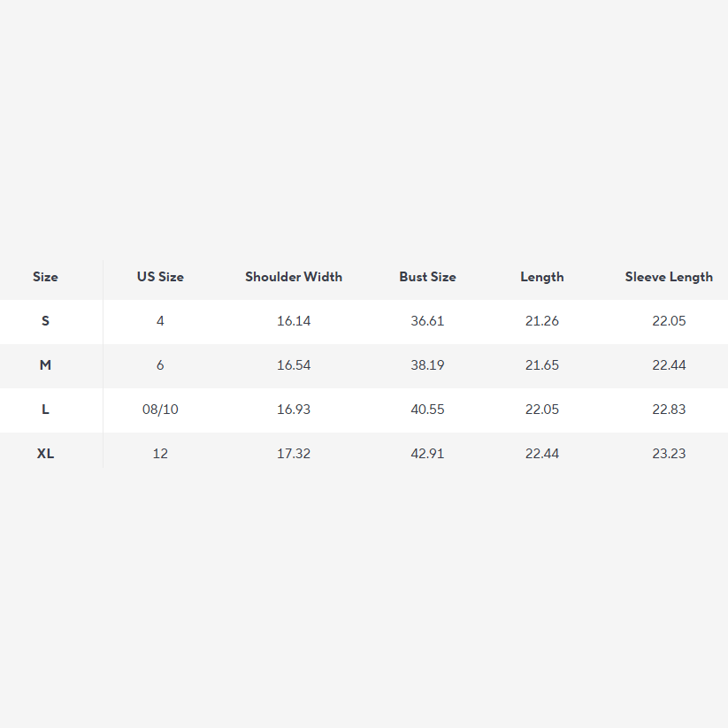
Task: Select the Length column header
Action: (x=542, y=277)
